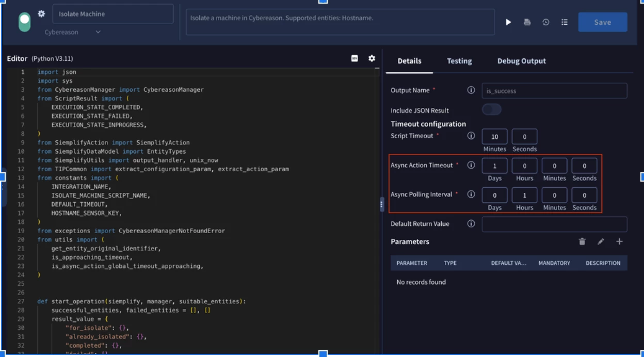Show info for Output Name

pyautogui.click(x=471, y=90)
